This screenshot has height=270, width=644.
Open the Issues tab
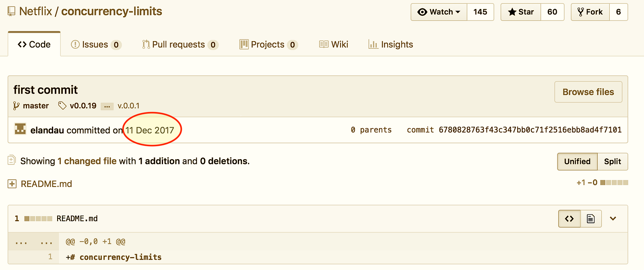pyautogui.click(x=95, y=44)
